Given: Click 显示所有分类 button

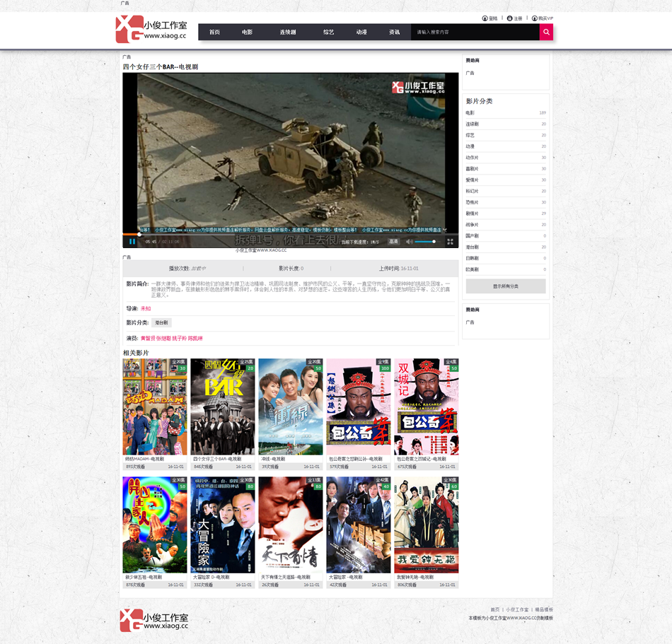Looking at the screenshot, I should click(506, 286).
